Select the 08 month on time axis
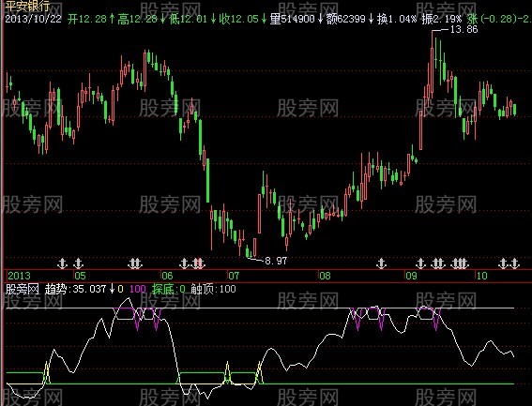Viewport: 532px width, 406px height. pyautogui.click(x=325, y=276)
